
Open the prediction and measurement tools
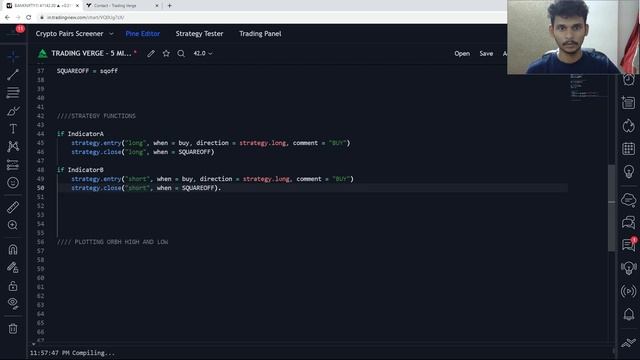tap(13, 165)
